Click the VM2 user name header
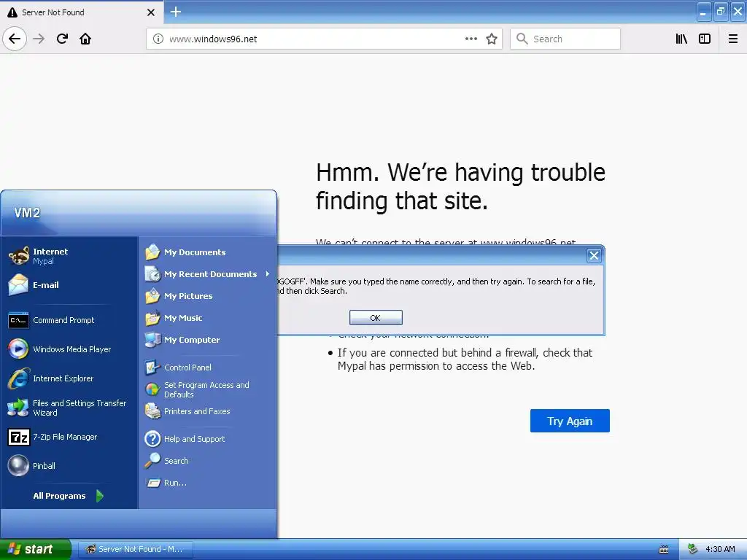This screenshot has width=747, height=560. 27,212
